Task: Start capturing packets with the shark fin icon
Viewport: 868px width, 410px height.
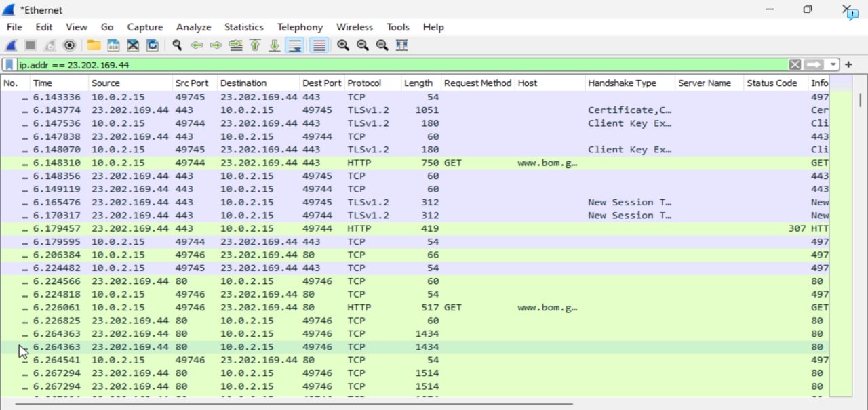Action: tap(11, 45)
